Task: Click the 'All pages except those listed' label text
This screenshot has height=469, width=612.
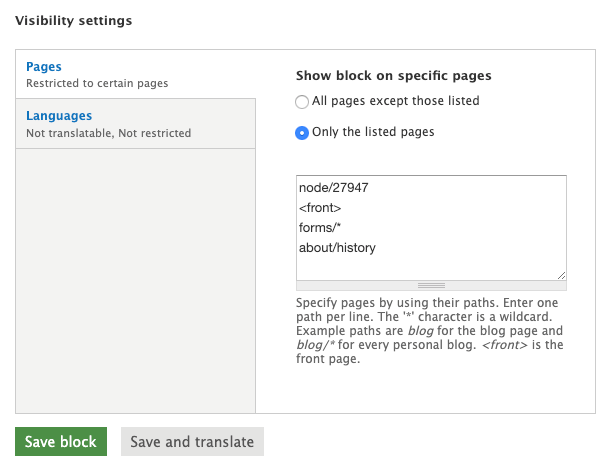Action: point(396,101)
